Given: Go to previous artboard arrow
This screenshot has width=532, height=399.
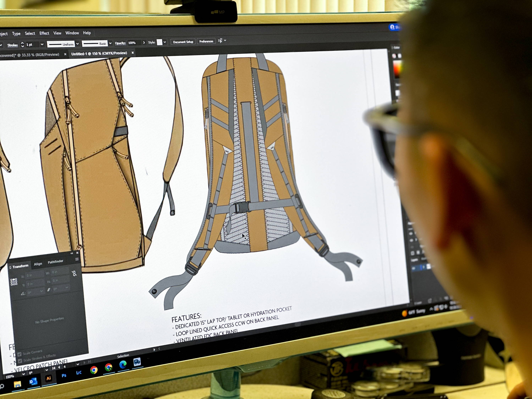Looking at the screenshot, I should [59, 367].
